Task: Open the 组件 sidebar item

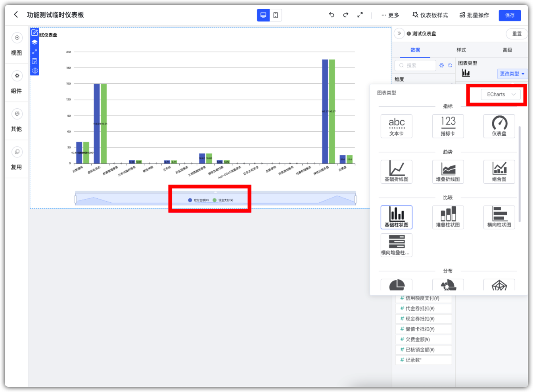Action: click(x=16, y=83)
